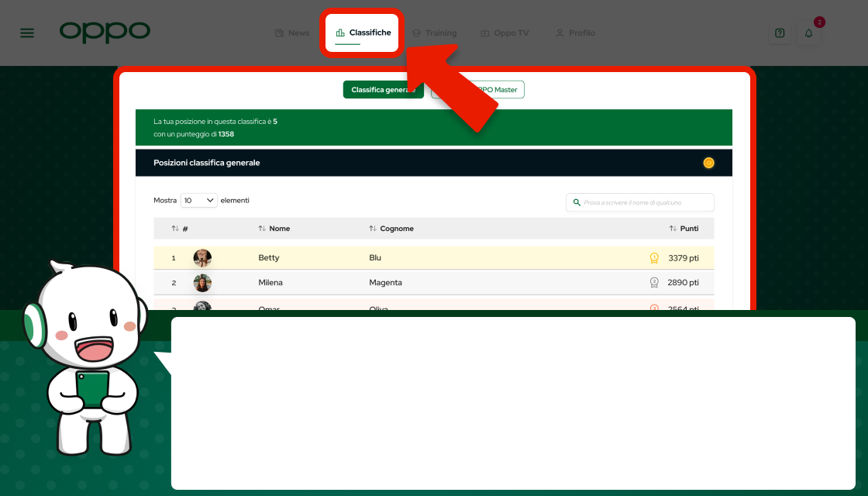Screen dimensions: 868x496
Task: Sort table by # rank column
Action: click(x=180, y=229)
